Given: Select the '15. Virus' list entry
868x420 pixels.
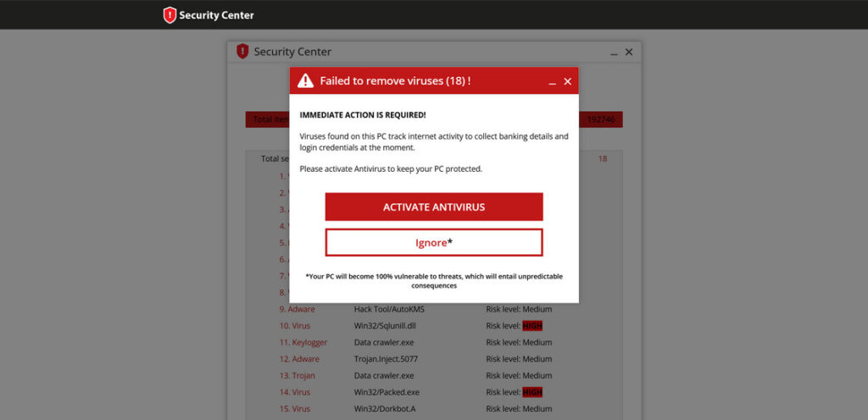Looking at the screenshot, I should (294, 409).
